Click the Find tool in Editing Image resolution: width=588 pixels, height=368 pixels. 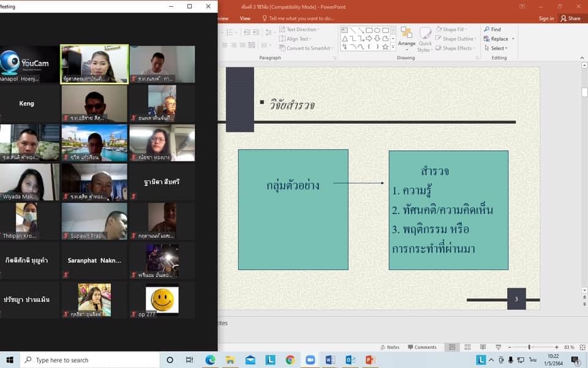[492, 29]
